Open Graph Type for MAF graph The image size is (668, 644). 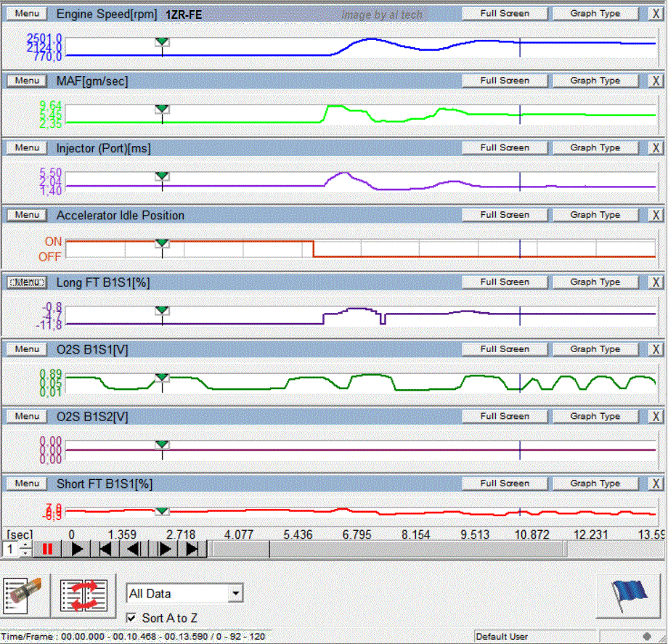click(595, 81)
